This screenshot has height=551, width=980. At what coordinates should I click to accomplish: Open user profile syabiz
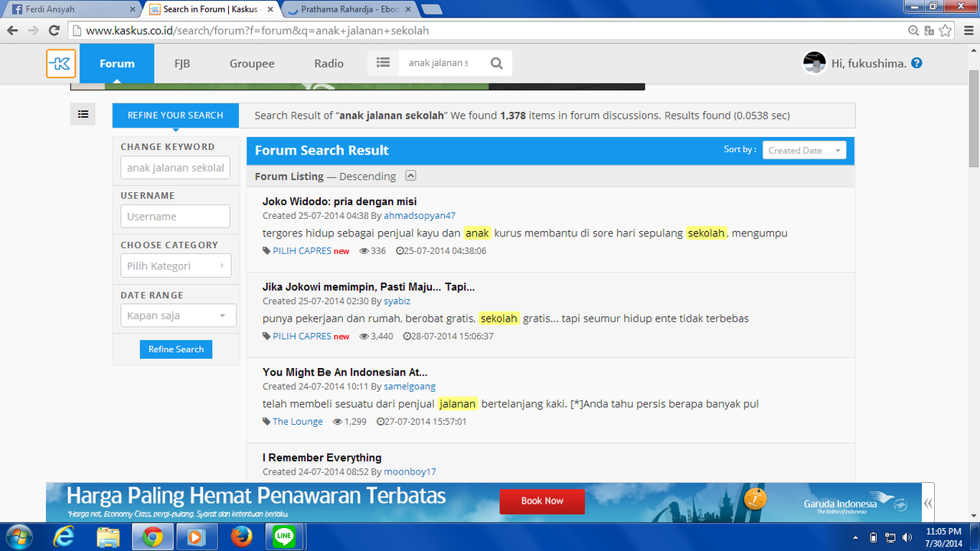coord(397,302)
